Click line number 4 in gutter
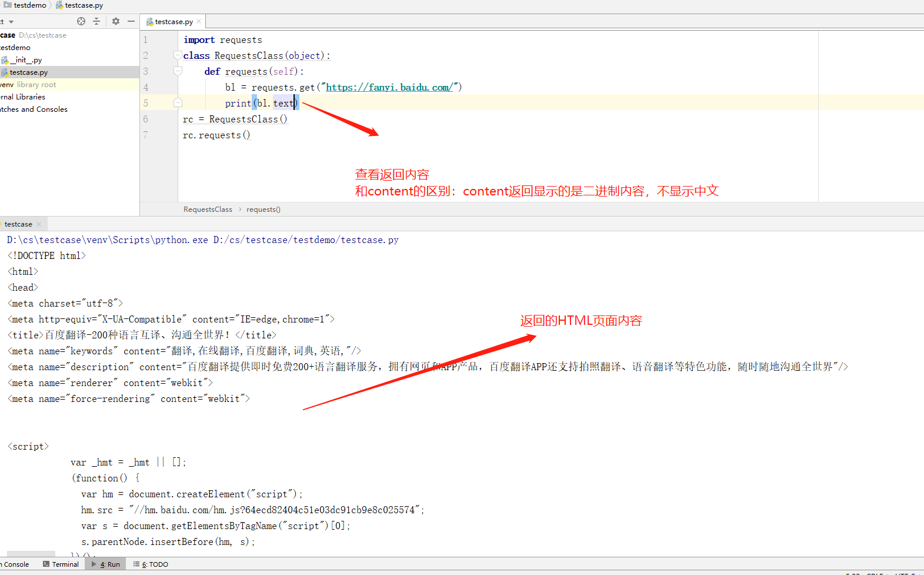This screenshot has width=924, height=575. [146, 88]
